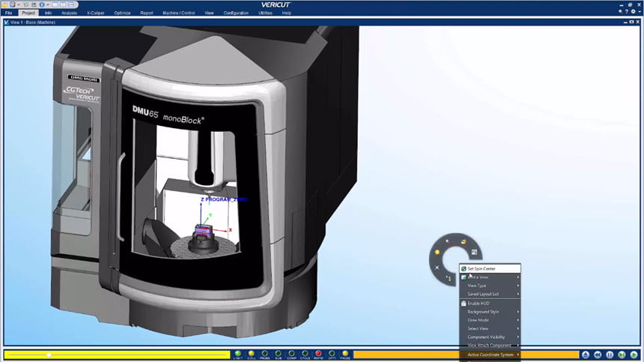Click the blue cross fit icon on radial menu
The width and height of the screenshot is (644, 362).
coord(437,268)
